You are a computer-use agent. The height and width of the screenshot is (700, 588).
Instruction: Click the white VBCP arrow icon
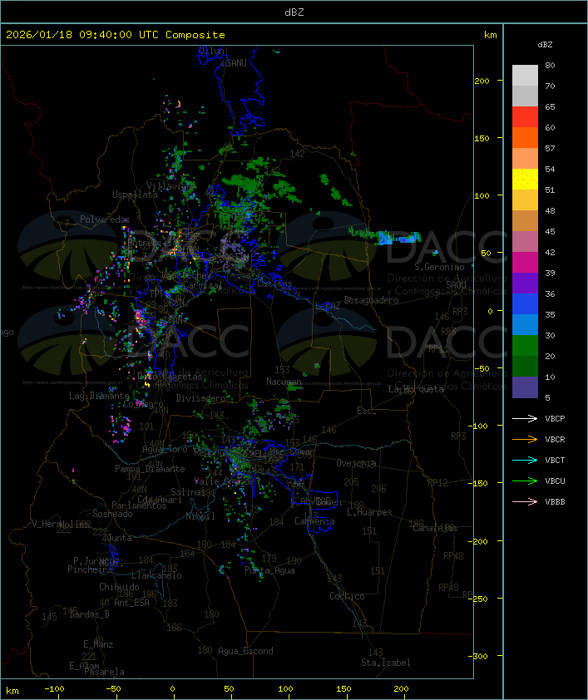coord(525,418)
